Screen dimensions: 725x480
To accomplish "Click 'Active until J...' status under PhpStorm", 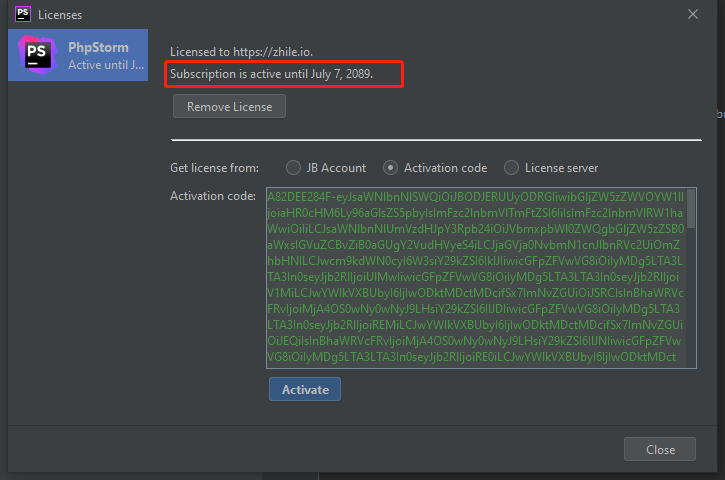I will pyautogui.click(x=106, y=65).
